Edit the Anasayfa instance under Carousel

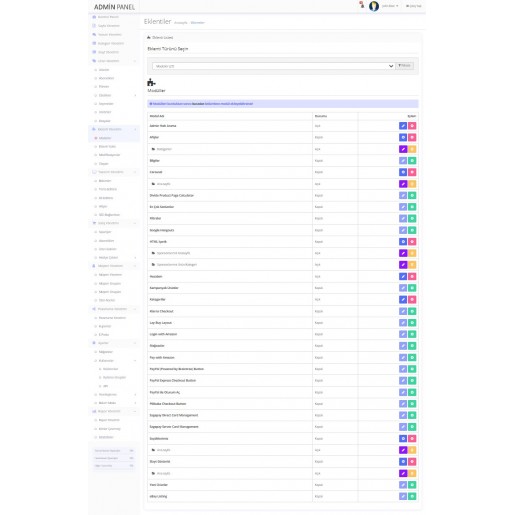(403, 184)
